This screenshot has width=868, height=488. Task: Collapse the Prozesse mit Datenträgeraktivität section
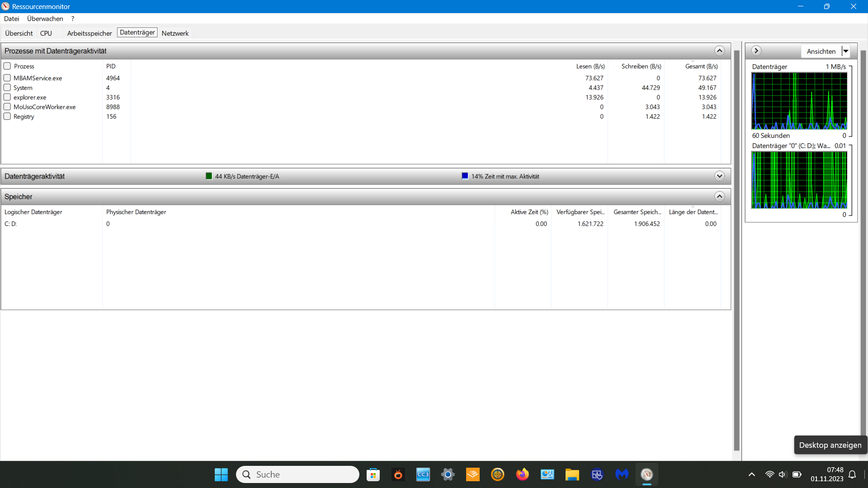[719, 51]
